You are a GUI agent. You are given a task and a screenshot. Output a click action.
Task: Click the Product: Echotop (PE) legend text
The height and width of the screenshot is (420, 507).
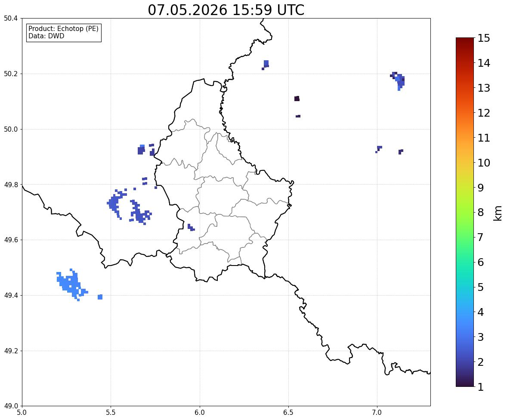tap(63, 29)
